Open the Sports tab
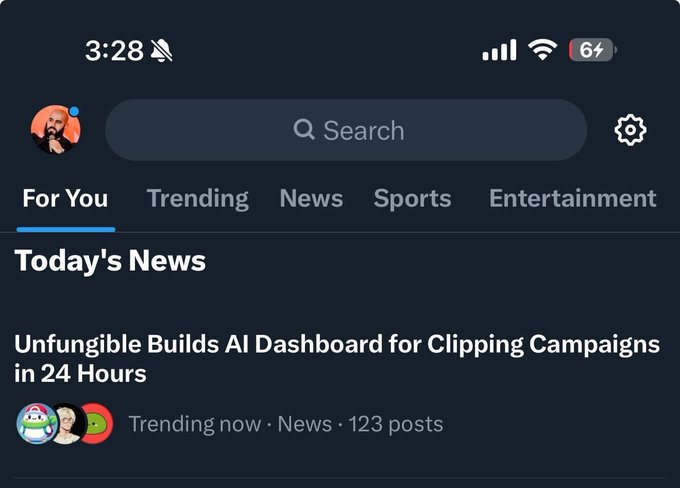 pyautogui.click(x=412, y=198)
